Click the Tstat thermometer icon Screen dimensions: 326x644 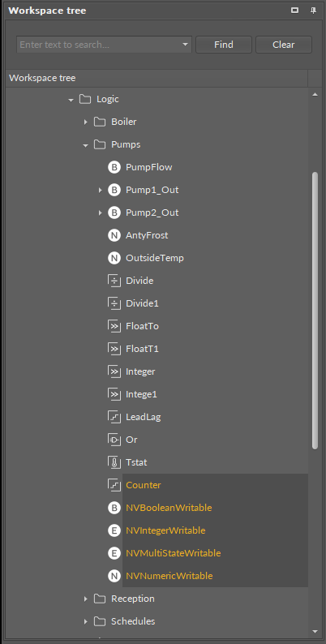[x=114, y=462]
